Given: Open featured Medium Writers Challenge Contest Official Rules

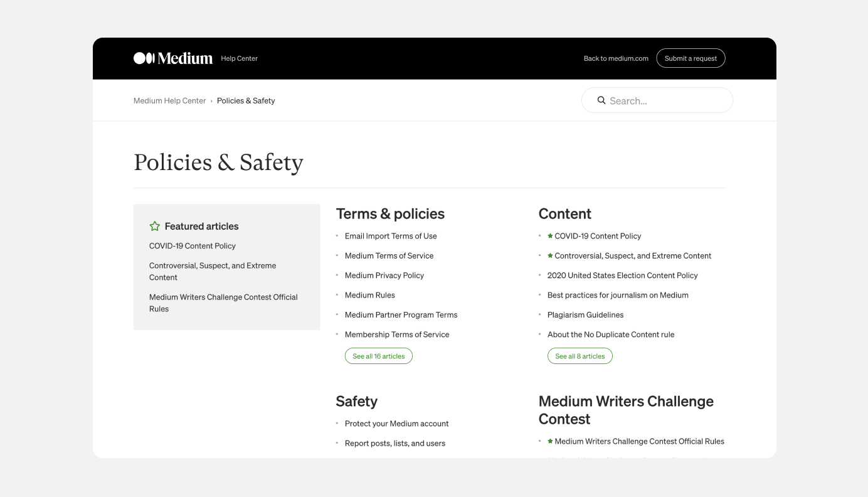Looking at the screenshot, I should coord(223,303).
